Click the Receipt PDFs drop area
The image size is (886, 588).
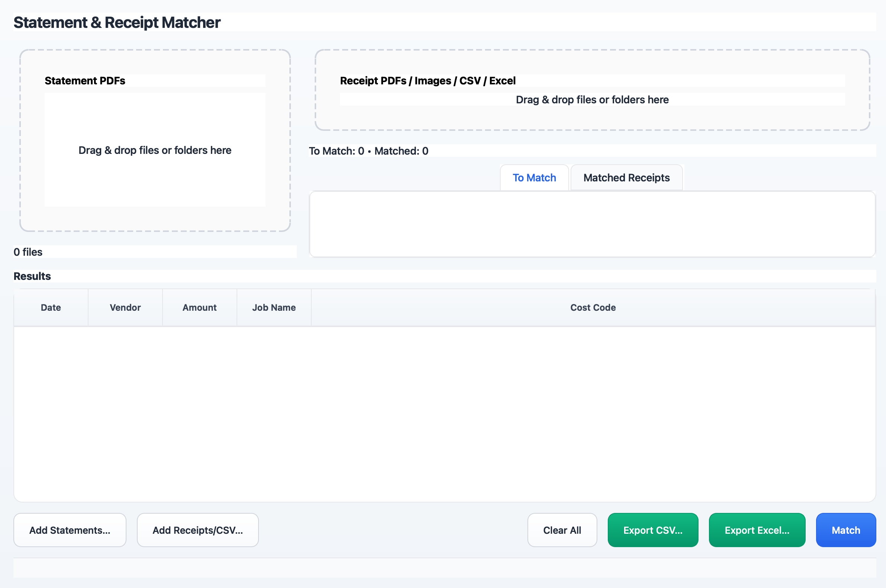(592, 99)
